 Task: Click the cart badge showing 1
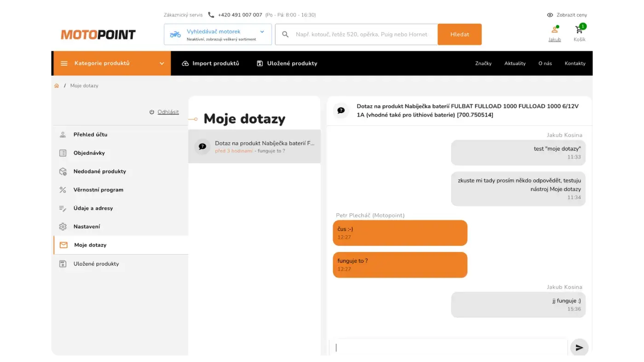click(583, 26)
